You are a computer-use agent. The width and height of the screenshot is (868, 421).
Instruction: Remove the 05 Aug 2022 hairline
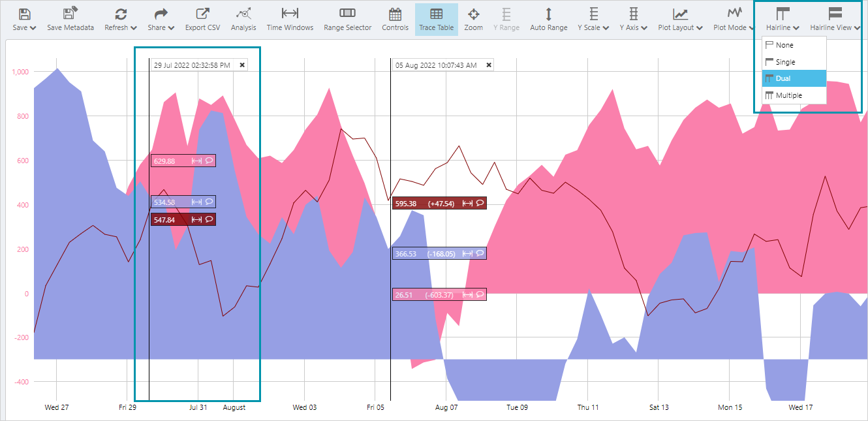[489, 65]
